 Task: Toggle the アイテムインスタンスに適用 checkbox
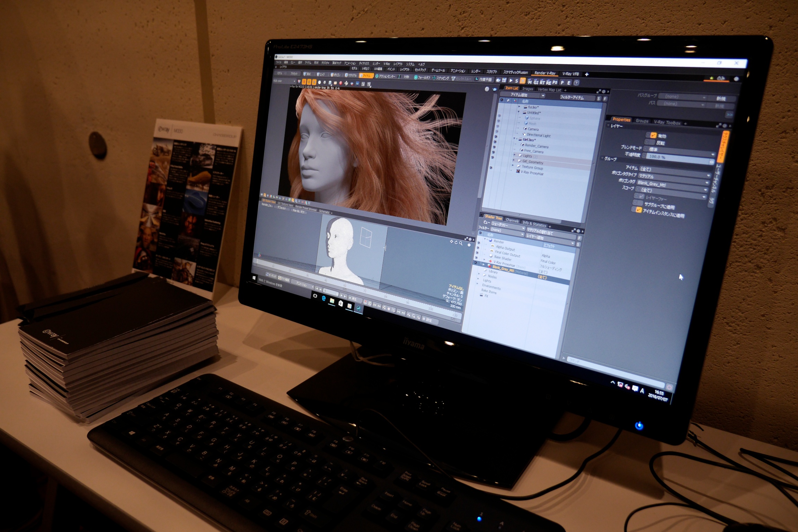pyautogui.click(x=638, y=210)
